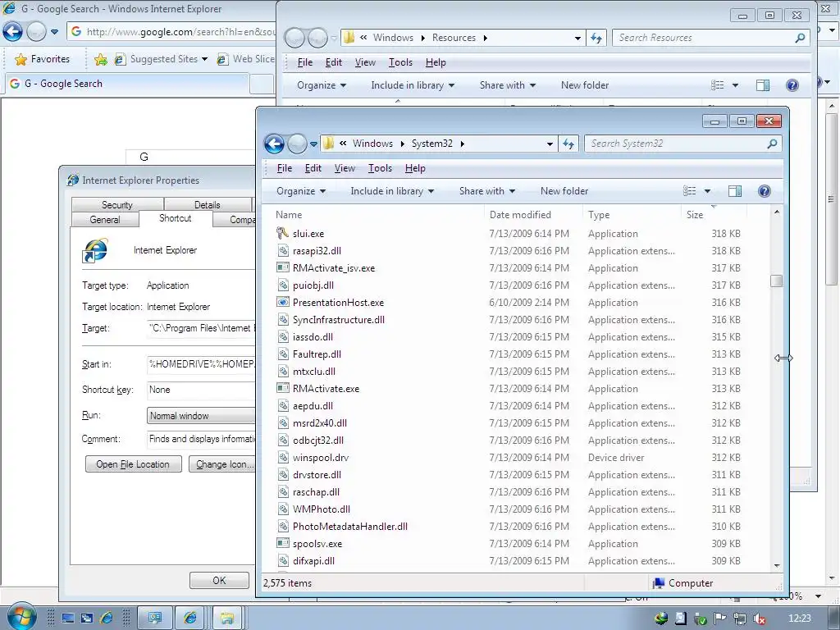Viewport: 840px width, 630px height.
Task: Click the PresentationHost.exe file icon
Action: (x=282, y=302)
